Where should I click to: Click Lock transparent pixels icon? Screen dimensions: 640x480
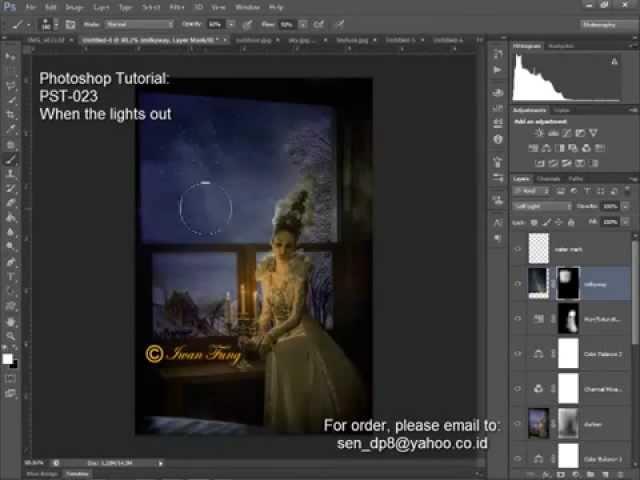[534, 222]
